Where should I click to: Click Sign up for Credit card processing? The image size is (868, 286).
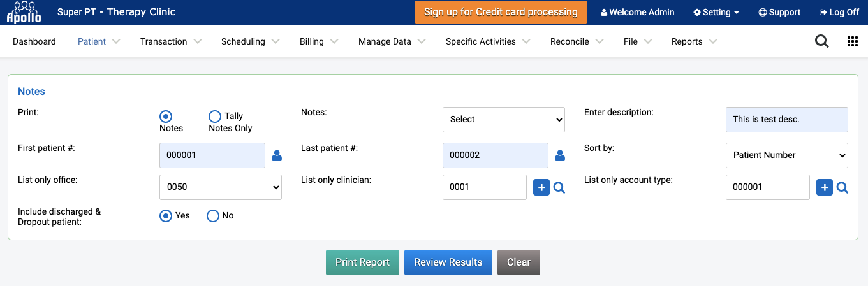click(501, 12)
